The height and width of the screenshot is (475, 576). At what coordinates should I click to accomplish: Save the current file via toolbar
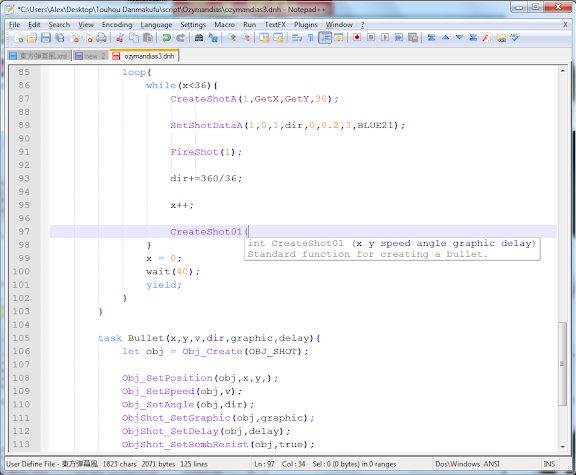46,37
